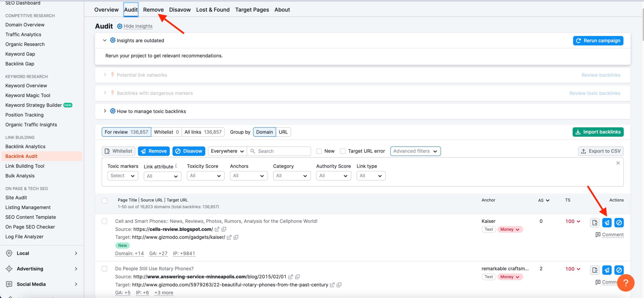Open the Toxic markers Select dropdown
The image size is (644, 298).
click(x=123, y=176)
